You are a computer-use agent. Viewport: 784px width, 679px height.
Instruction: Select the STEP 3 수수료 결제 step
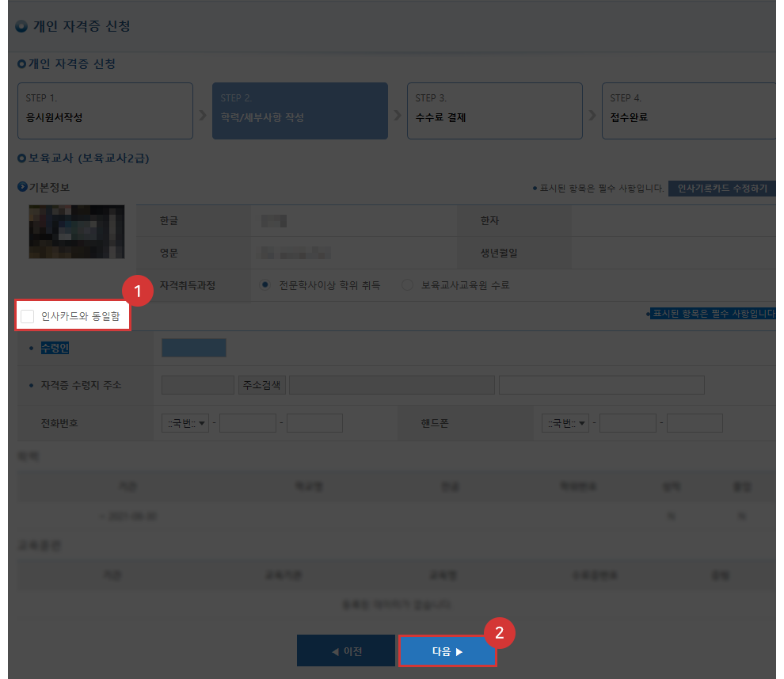click(494, 111)
